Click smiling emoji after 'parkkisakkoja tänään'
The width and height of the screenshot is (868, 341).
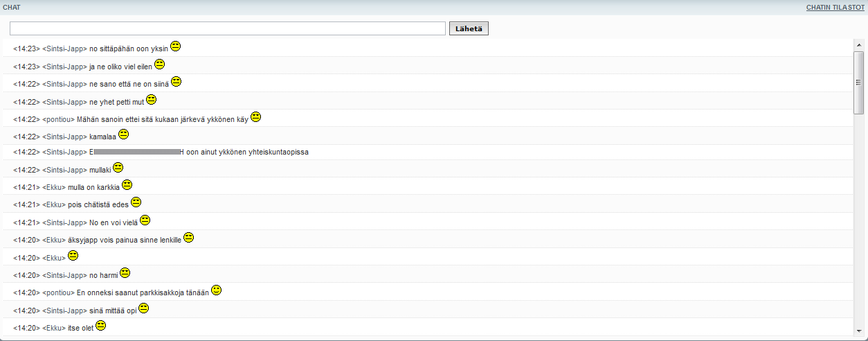click(217, 290)
